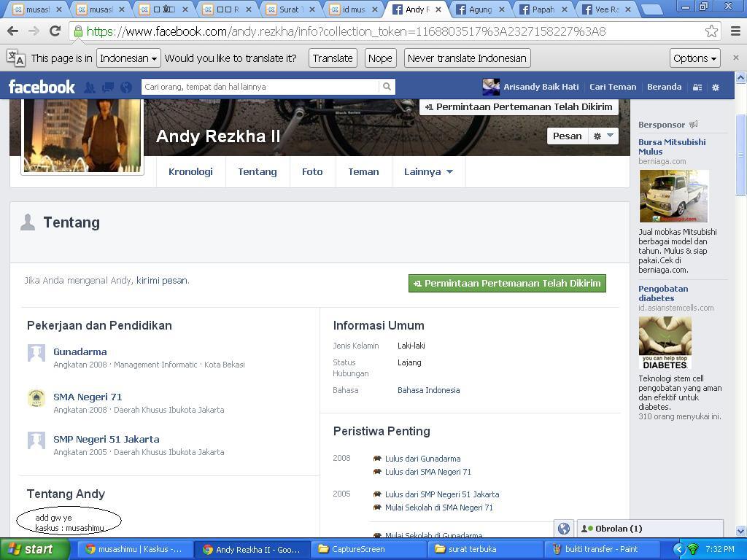Bookmark page with the star icon
This screenshot has width=747, height=560.
(711, 31)
